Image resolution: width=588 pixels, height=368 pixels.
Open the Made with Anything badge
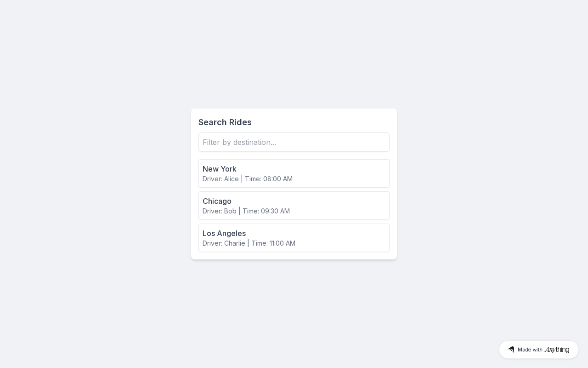coord(538,350)
